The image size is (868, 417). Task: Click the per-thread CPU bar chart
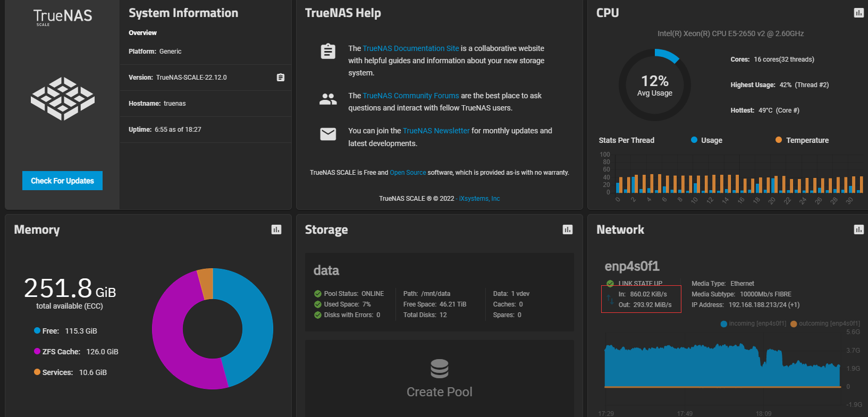[x=739, y=174]
